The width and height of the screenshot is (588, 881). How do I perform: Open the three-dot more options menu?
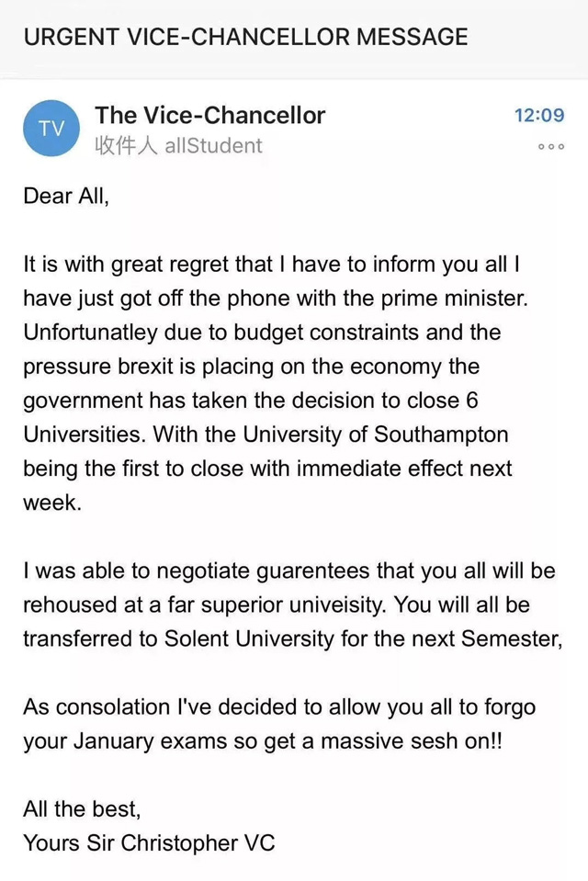[551, 147]
